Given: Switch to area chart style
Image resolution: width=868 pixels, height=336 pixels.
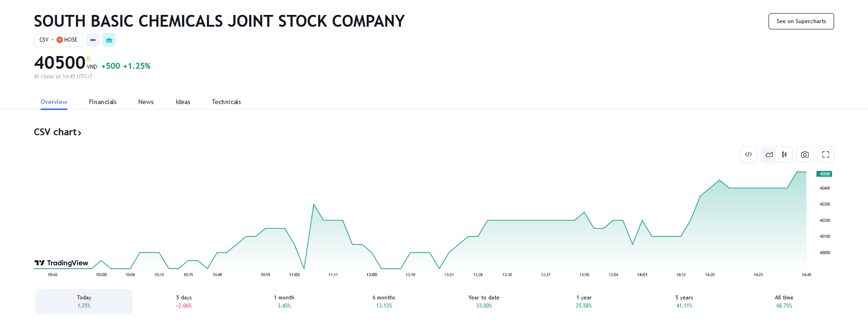Looking at the screenshot, I should click(769, 155).
